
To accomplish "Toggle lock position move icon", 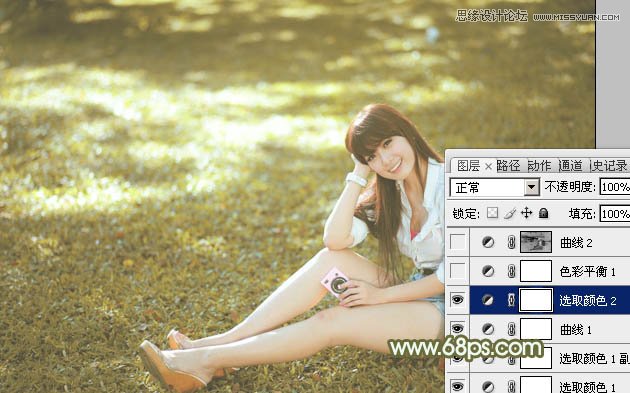I will pyautogui.click(x=526, y=213).
